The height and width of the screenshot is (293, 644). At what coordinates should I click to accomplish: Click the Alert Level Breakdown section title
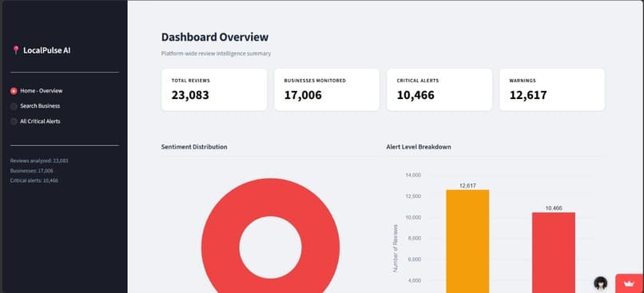pos(419,147)
